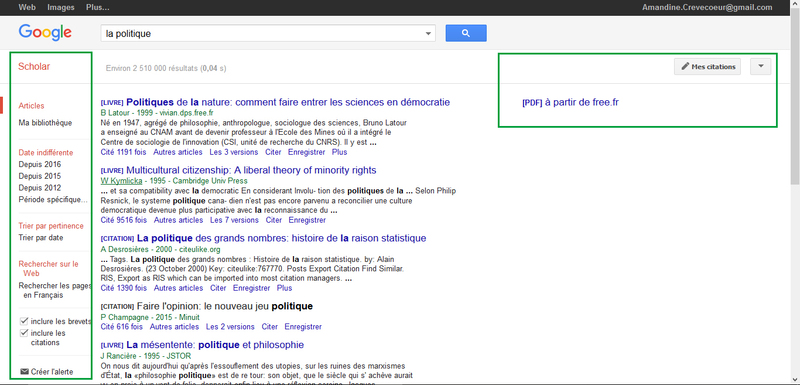Open Ma bibliothèque in the sidebar
The width and height of the screenshot is (800, 385).
pyautogui.click(x=45, y=123)
